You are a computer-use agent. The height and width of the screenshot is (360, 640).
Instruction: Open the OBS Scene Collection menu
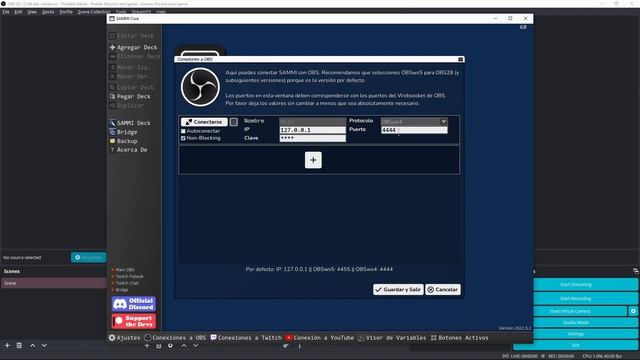pyautogui.click(x=94, y=12)
